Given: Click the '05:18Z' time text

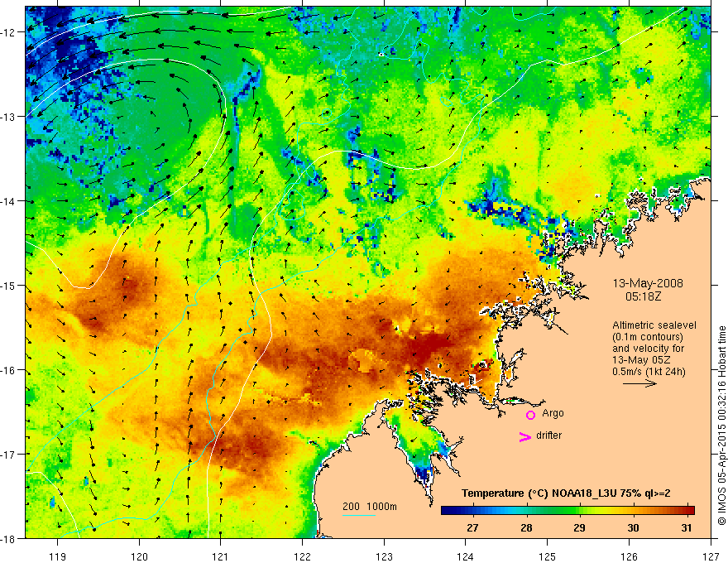Looking at the screenshot, I should pyautogui.click(x=643, y=296).
